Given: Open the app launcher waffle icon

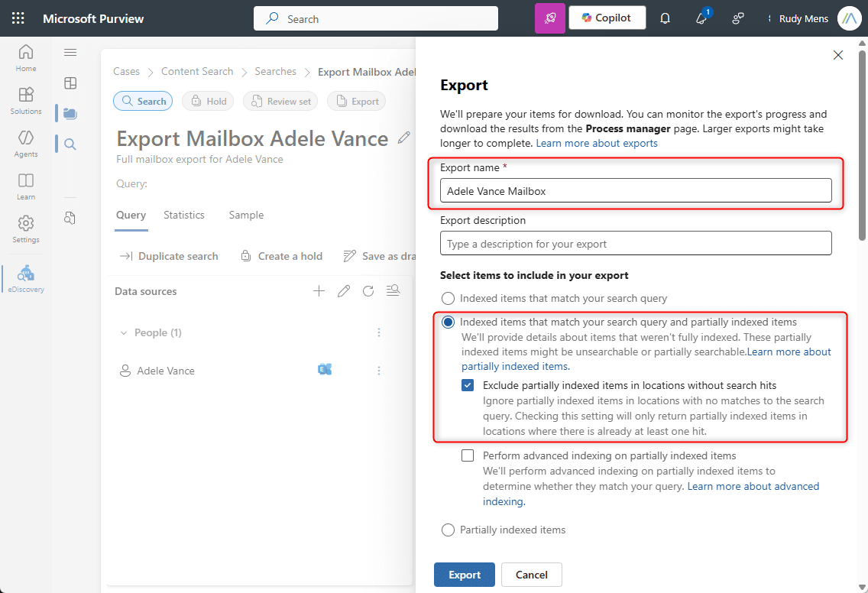Looking at the screenshot, I should (18, 18).
